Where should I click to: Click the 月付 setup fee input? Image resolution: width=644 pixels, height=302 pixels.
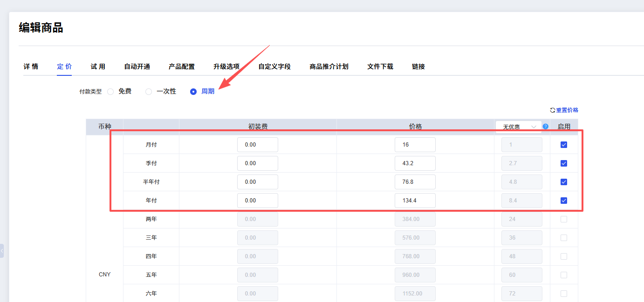coord(258,145)
